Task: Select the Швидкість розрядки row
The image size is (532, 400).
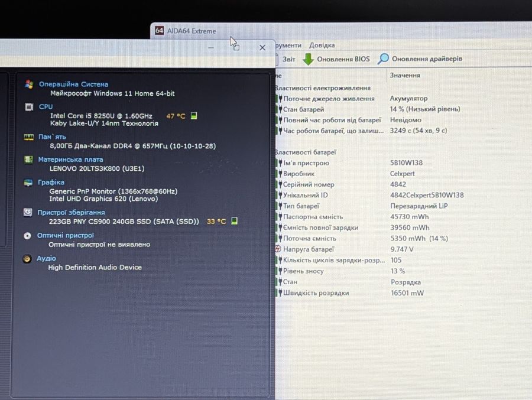Action: click(x=350, y=293)
